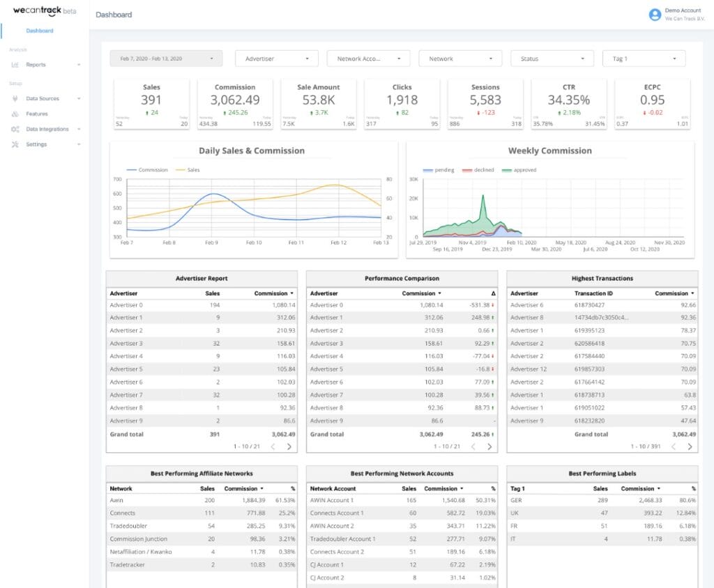Expand the date range picker
This screenshot has width=714, height=588.
point(166,59)
